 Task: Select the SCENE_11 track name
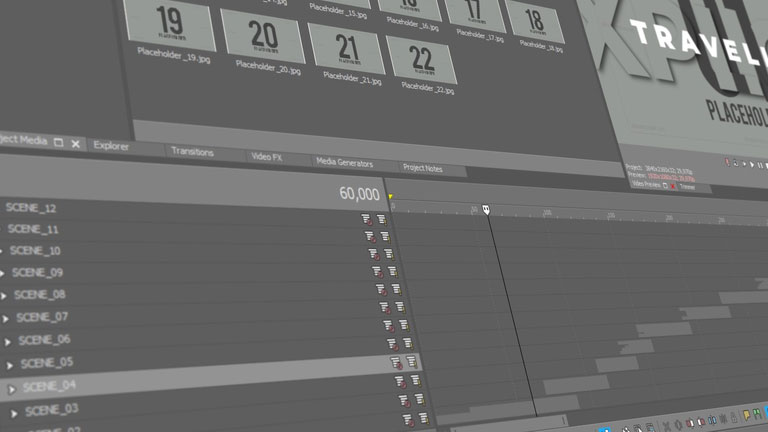coord(33,229)
